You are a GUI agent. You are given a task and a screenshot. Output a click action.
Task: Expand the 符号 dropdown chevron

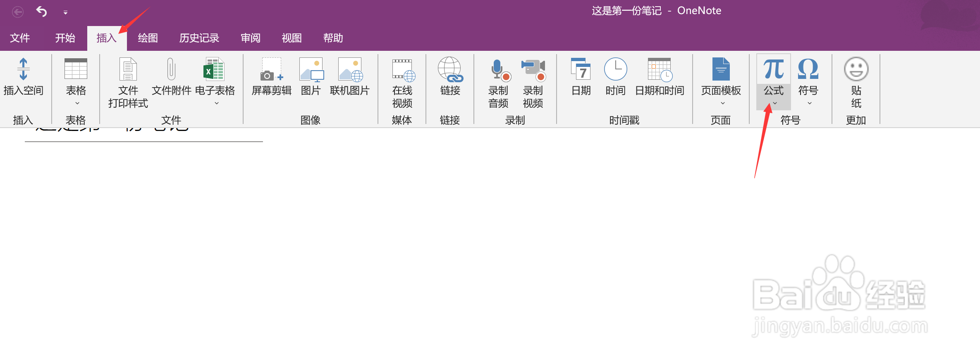(x=810, y=103)
